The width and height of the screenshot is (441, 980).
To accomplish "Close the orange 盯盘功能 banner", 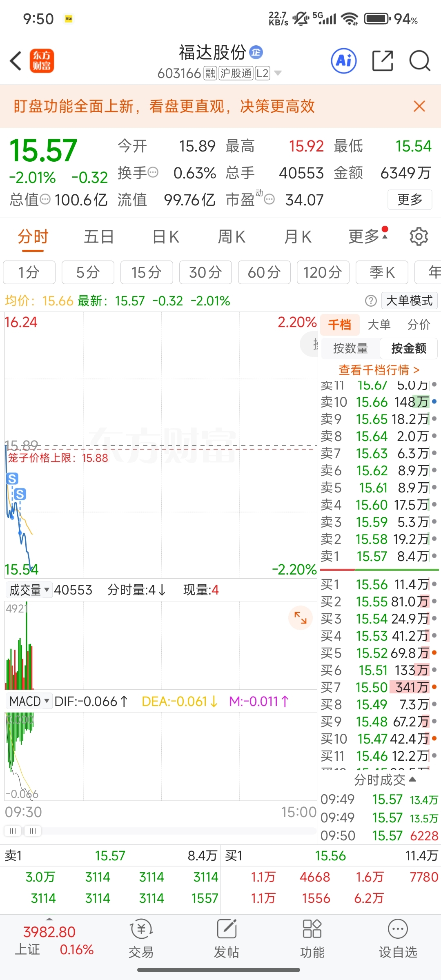I will [419, 106].
